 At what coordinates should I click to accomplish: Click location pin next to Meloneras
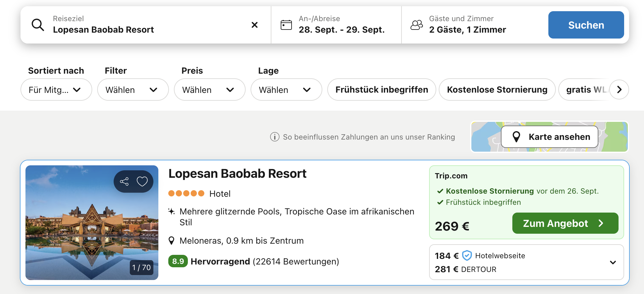171,241
